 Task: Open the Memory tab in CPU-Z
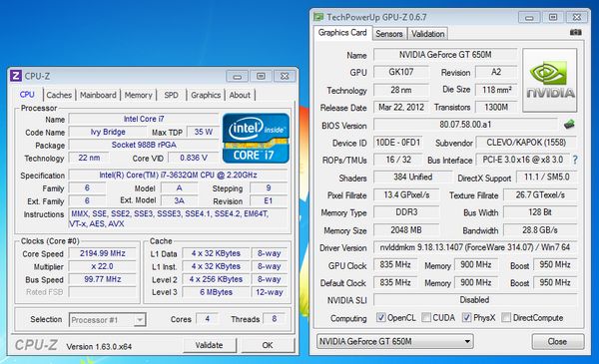(x=139, y=95)
